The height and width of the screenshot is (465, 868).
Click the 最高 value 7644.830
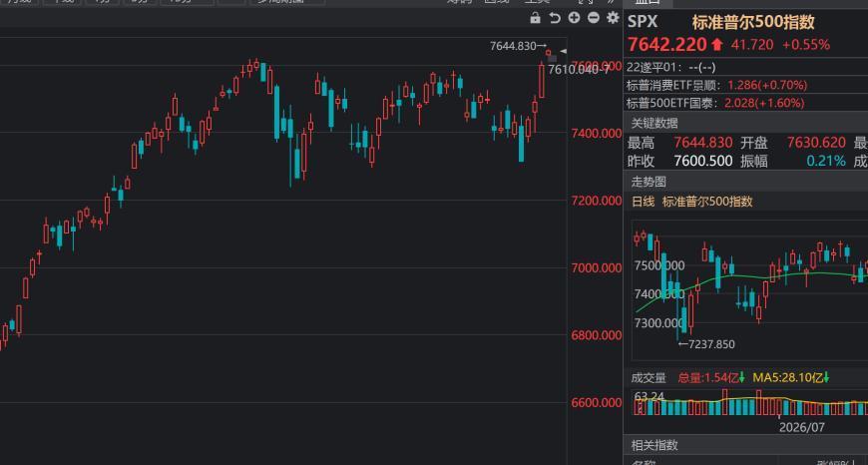(703, 143)
